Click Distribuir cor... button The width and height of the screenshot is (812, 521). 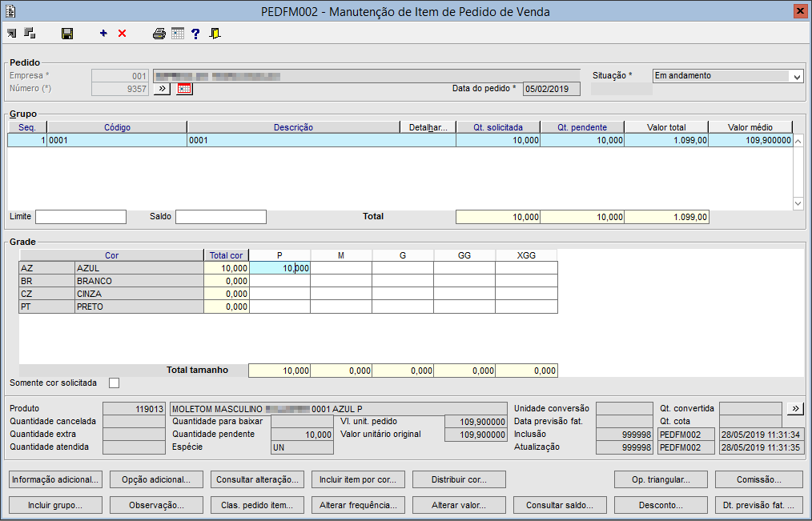[459, 479]
